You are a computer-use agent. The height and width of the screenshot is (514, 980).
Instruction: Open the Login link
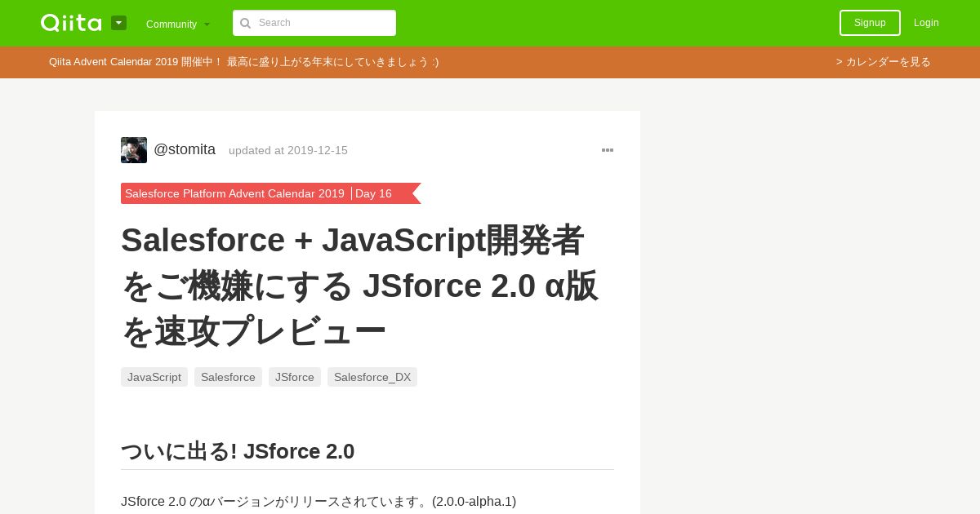point(926,23)
